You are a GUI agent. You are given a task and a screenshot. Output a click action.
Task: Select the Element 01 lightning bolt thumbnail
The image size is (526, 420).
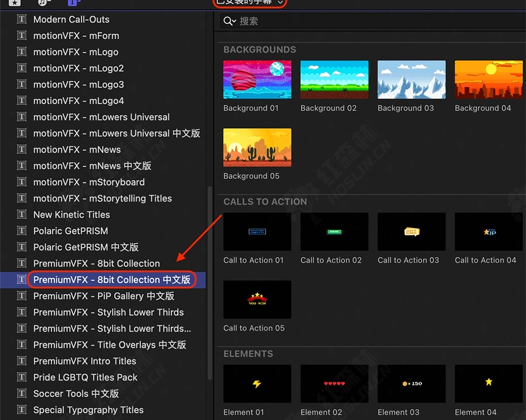(x=257, y=384)
